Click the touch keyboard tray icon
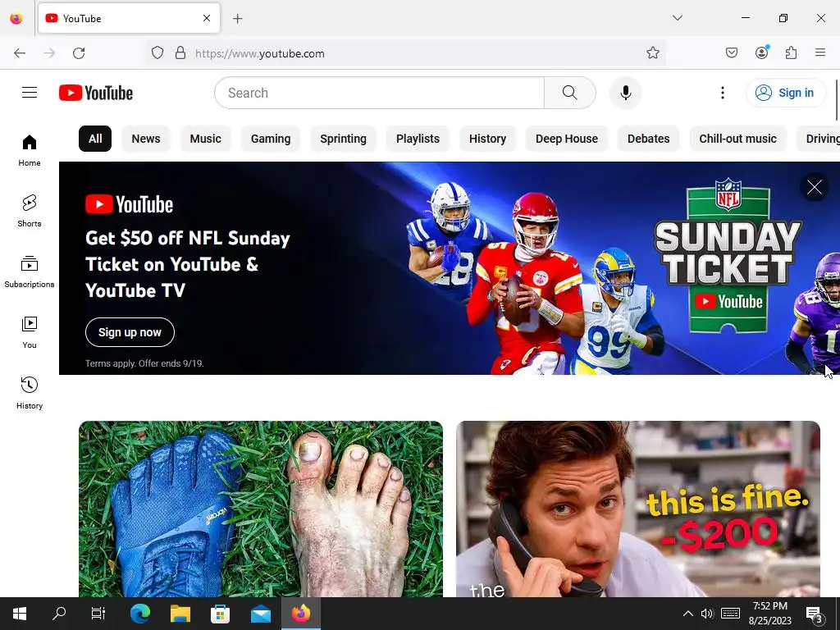Viewport: 840px width, 630px height. pyautogui.click(x=730, y=614)
